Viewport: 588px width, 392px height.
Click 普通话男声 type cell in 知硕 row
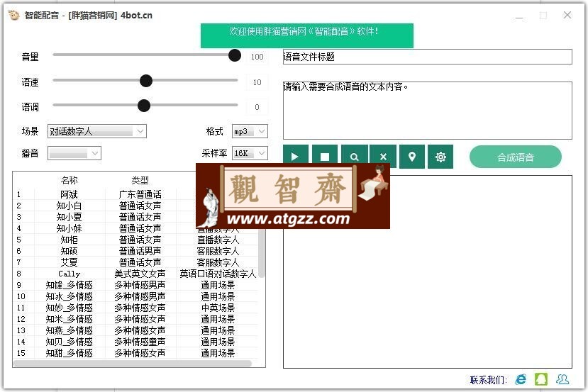pyautogui.click(x=140, y=251)
